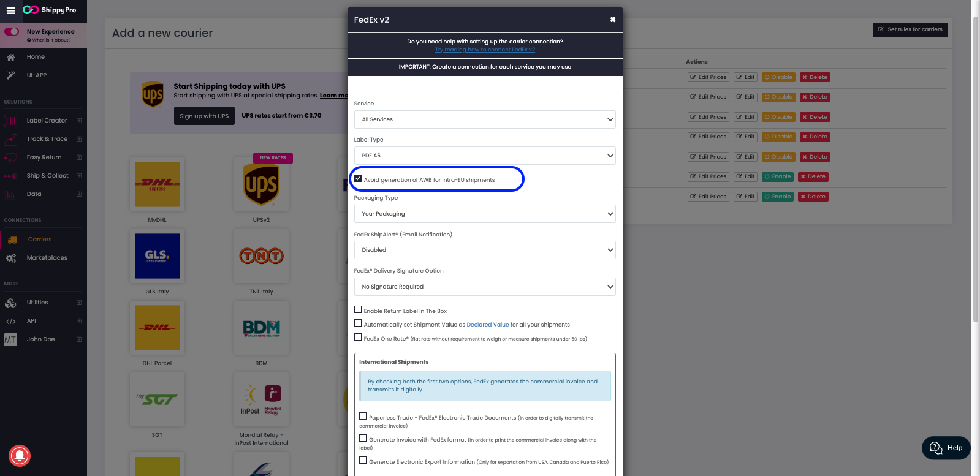Check Automatically set Shipment Value option

tap(358, 323)
